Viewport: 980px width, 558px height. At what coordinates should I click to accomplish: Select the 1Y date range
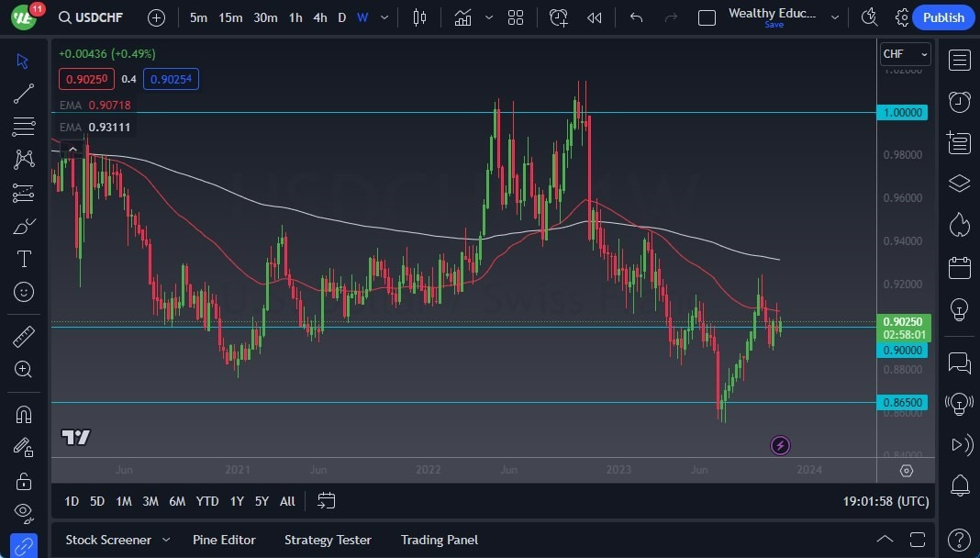click(x=236, y=501)
